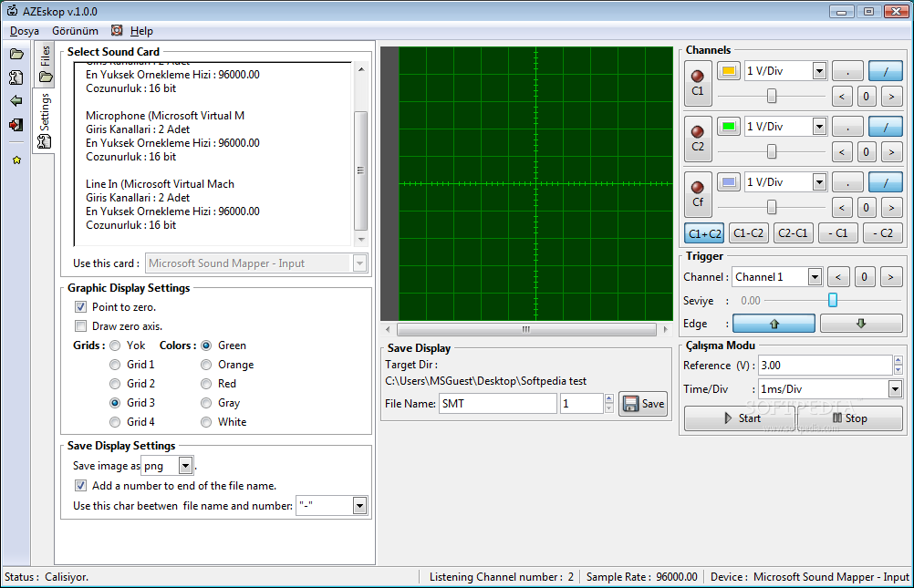Screen dimensions: 914x588
Task: Switch to Files vertical tab
Action: 45,64
